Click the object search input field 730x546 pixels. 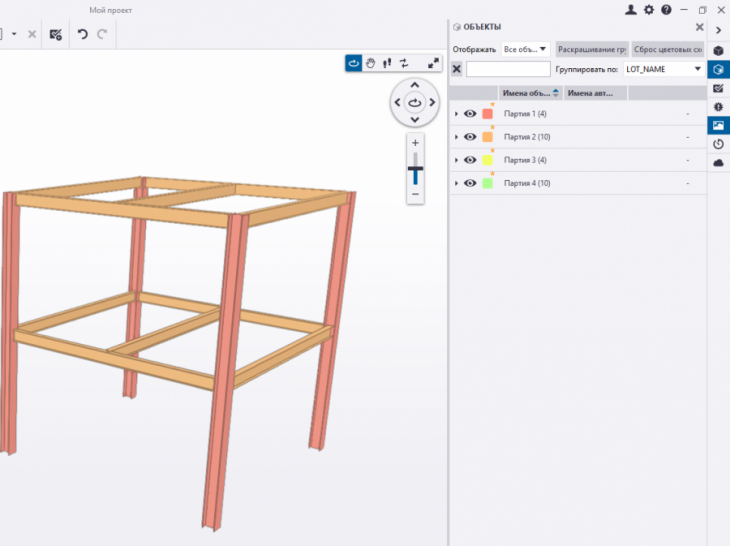point(508,69)
